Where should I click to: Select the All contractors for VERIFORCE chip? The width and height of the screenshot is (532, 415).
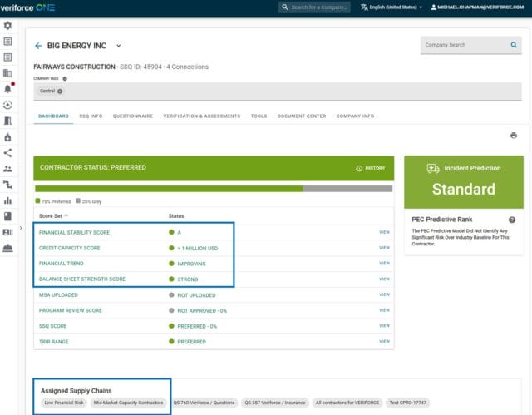point(347,403)
